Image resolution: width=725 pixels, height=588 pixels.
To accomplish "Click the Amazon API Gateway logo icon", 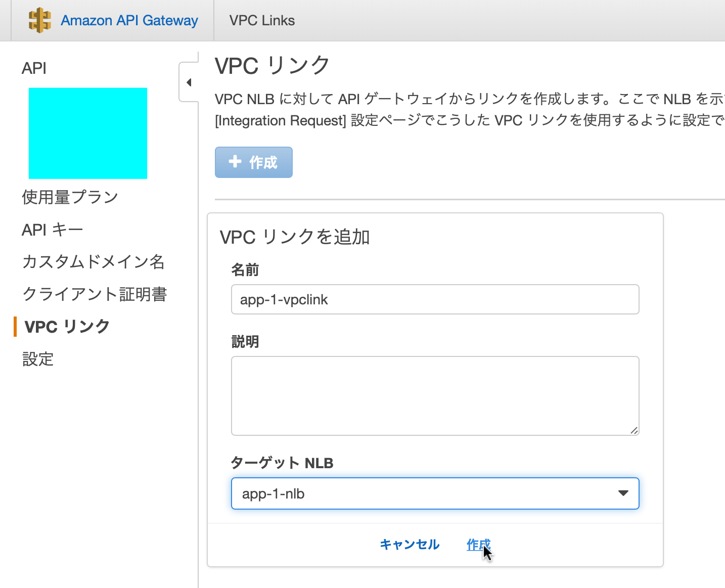I will [40, 20].
